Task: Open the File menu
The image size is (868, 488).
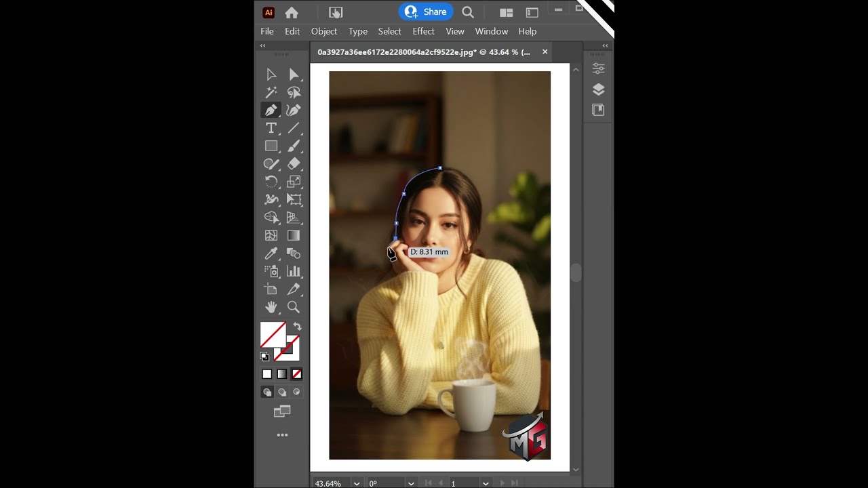Action: tap(267, 31)
